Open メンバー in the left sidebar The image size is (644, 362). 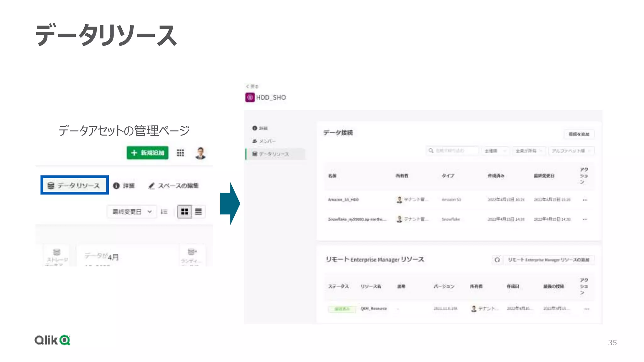click(x=264, y=141)
